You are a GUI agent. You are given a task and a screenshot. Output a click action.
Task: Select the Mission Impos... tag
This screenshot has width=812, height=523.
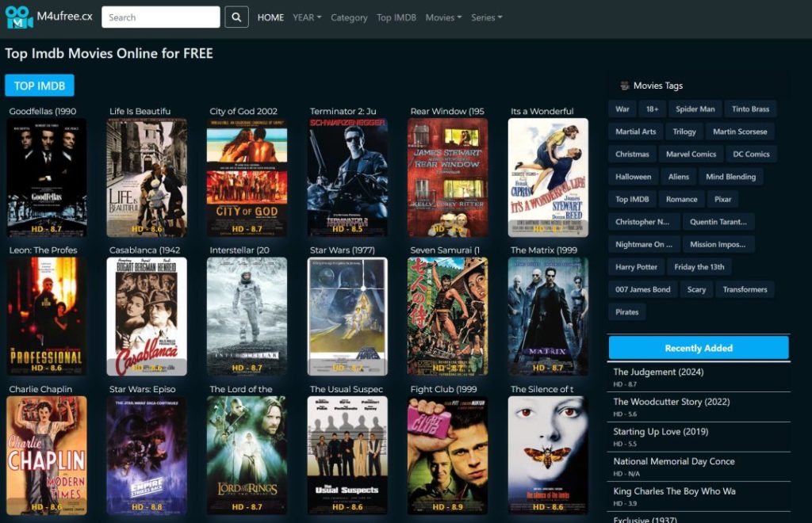pos(718,244)
